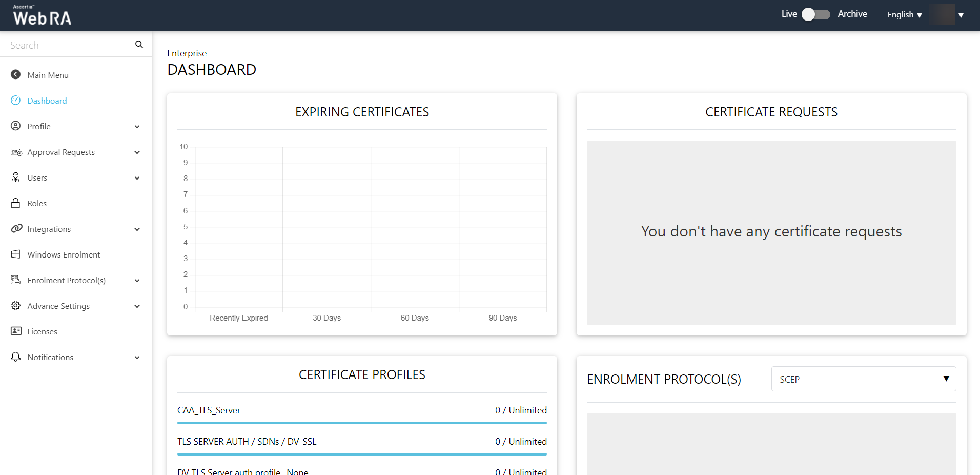This screenshot has width=980, height=475.
Task: Expand the Profile submenu chevron
Action: [x=137, y=127]
